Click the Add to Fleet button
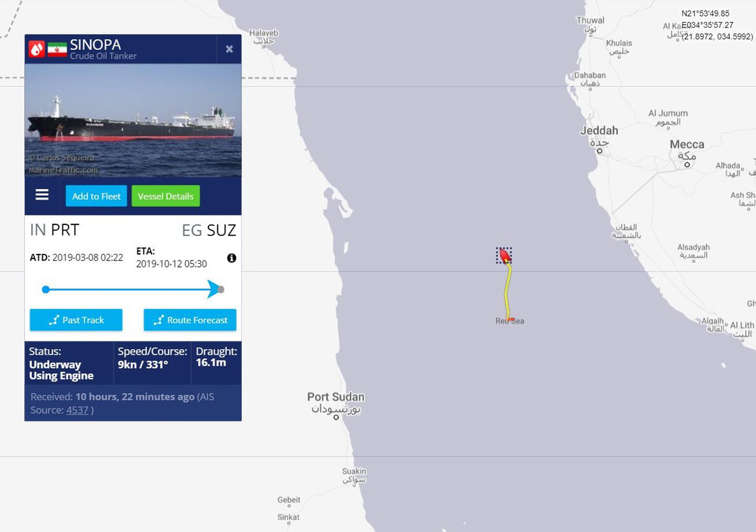 97,196
